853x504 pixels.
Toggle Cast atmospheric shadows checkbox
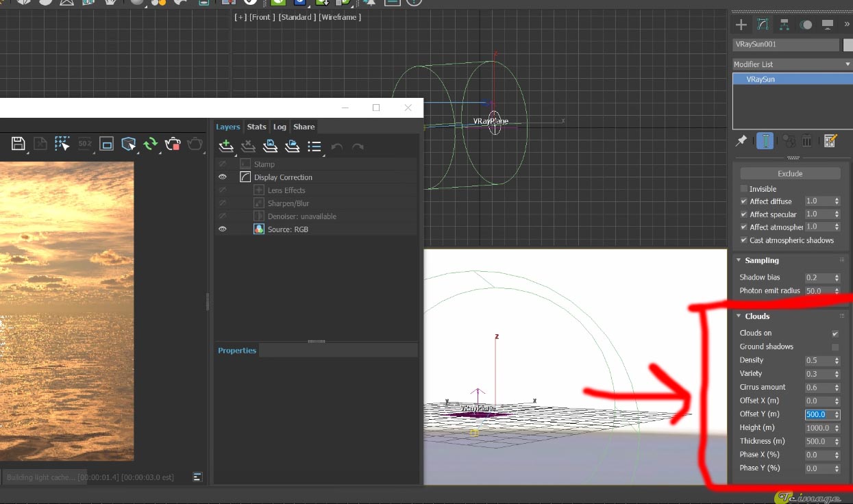[x=744, y=240]
